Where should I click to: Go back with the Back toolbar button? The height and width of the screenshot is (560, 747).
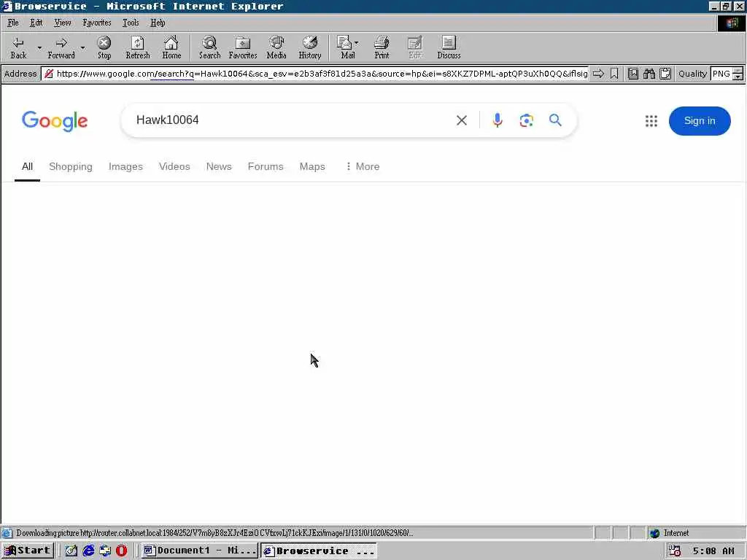18,47
